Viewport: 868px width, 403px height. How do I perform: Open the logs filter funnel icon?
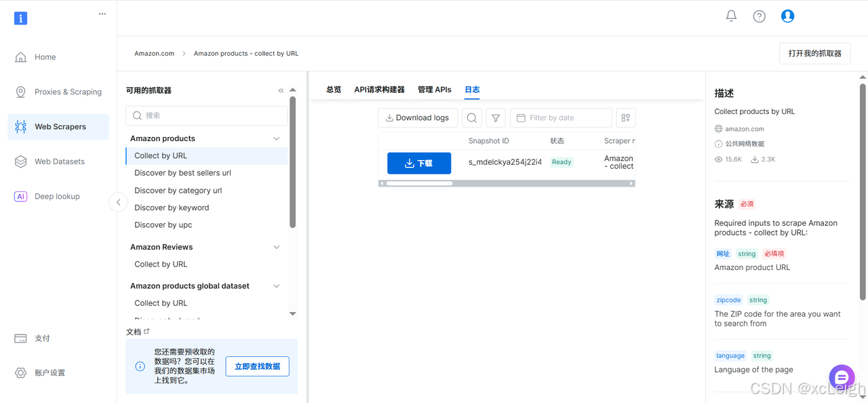pyautogui.click(x=496, y=118)
